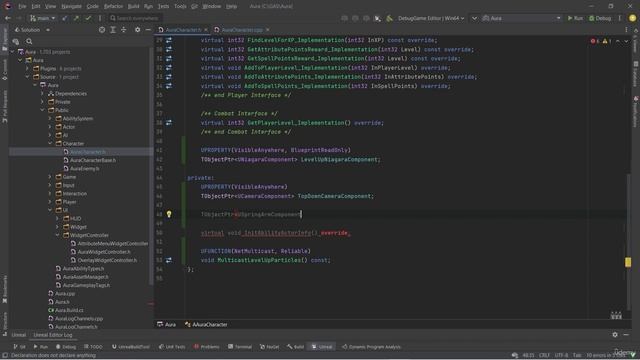The width and height of the screenshot is (640, 360).
Task: Collapse the WidgetController folder
Action: tap(58, 235)
